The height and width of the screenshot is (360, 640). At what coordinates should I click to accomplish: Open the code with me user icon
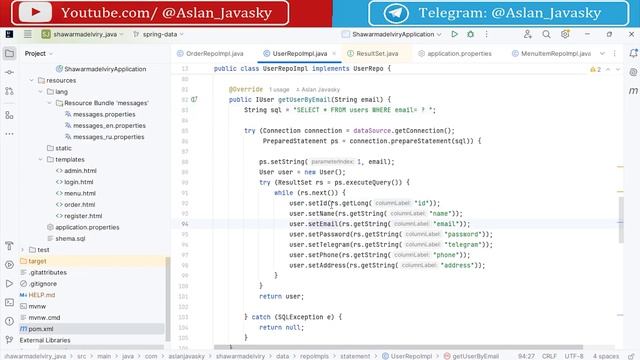click(527, 34)
